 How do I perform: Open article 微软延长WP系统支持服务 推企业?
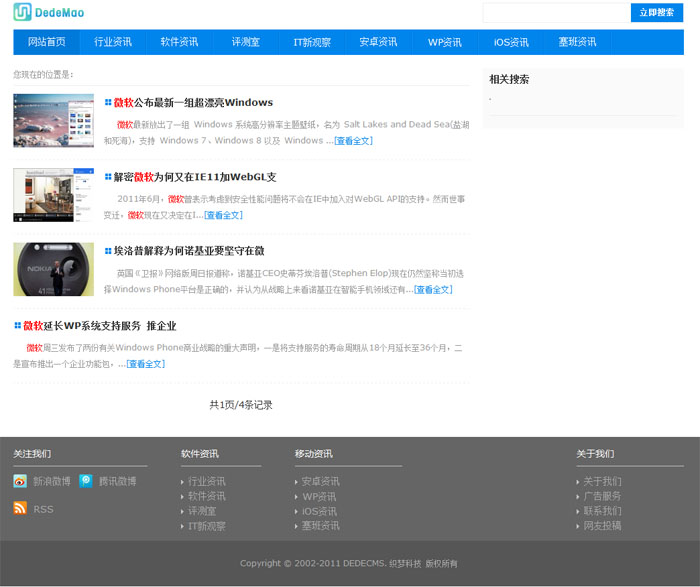tap(100, 325)
